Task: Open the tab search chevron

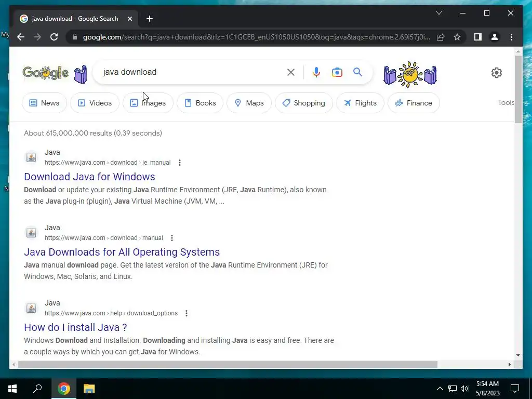Action: [x=438, y=13]
